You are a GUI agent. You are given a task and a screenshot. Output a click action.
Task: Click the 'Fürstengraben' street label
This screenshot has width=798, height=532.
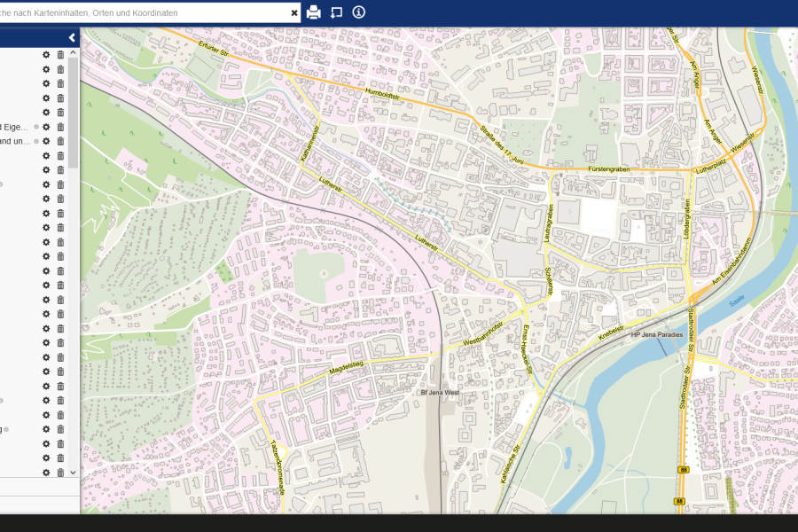pos(608,169)
